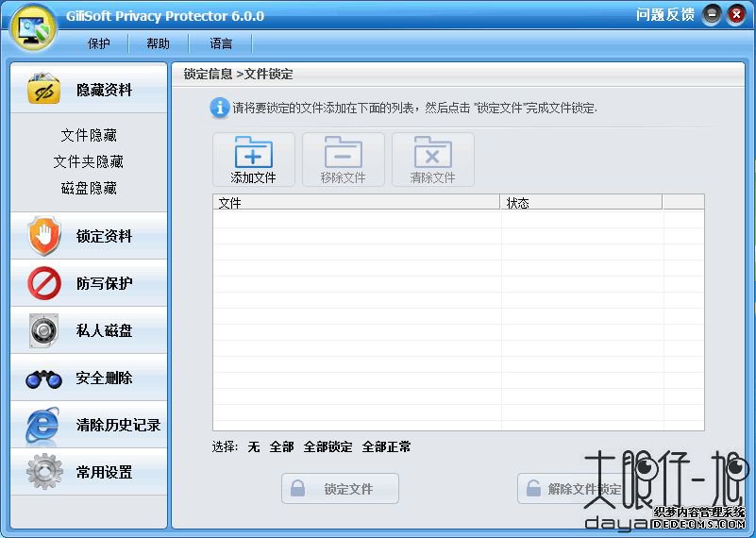The image size is (756, 538).
Task: Choose 全部锁定 selection option
Action: pyautogui.click(x=328, y=446)
